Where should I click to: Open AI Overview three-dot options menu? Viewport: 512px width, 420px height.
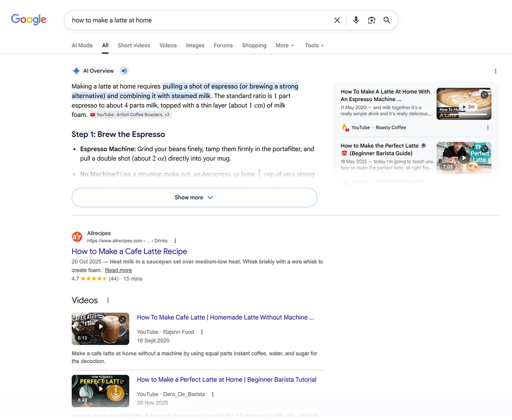495,71
